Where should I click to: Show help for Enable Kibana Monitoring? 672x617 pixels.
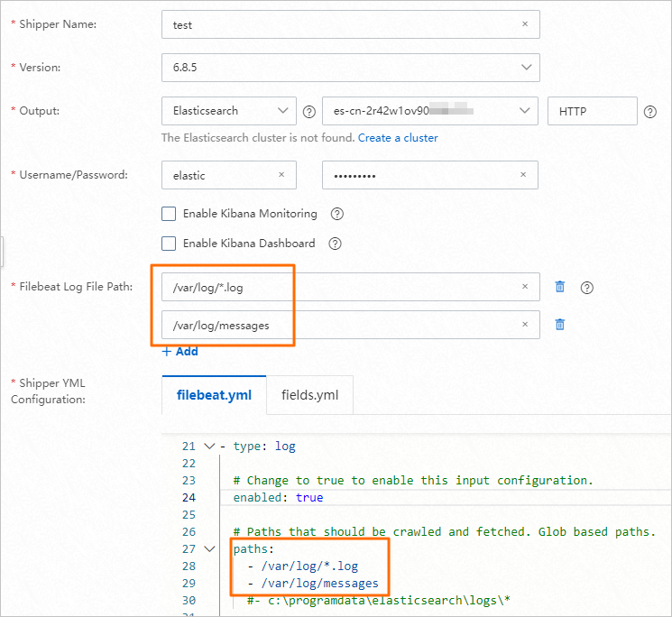coord(337,214)
